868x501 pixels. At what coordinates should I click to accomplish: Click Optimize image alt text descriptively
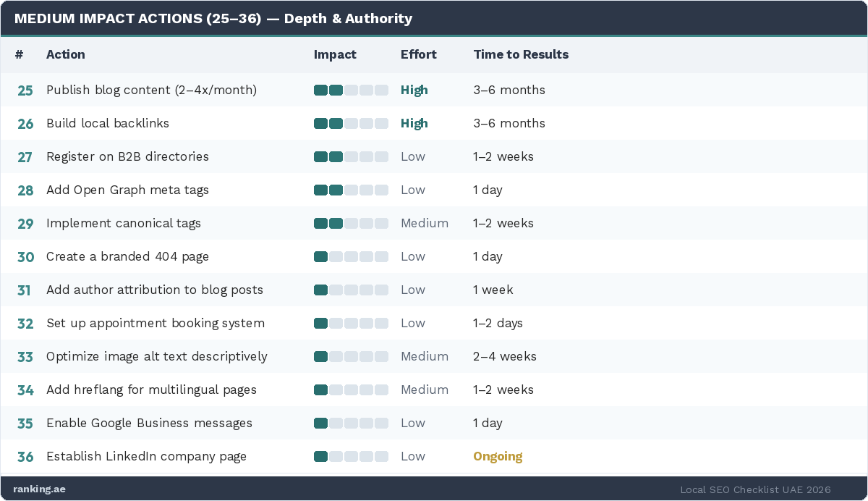point(157,357)
